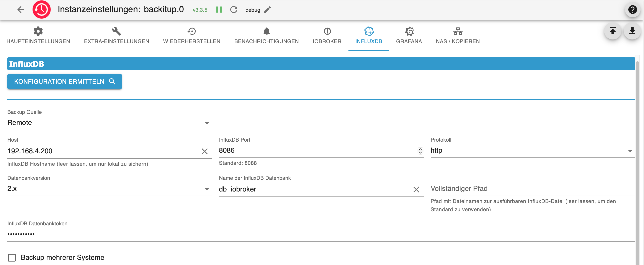Viewport: 644px width, 265px height.
Task: Enable Backup mehrerer Systeme checkbox
Action: 12,257
